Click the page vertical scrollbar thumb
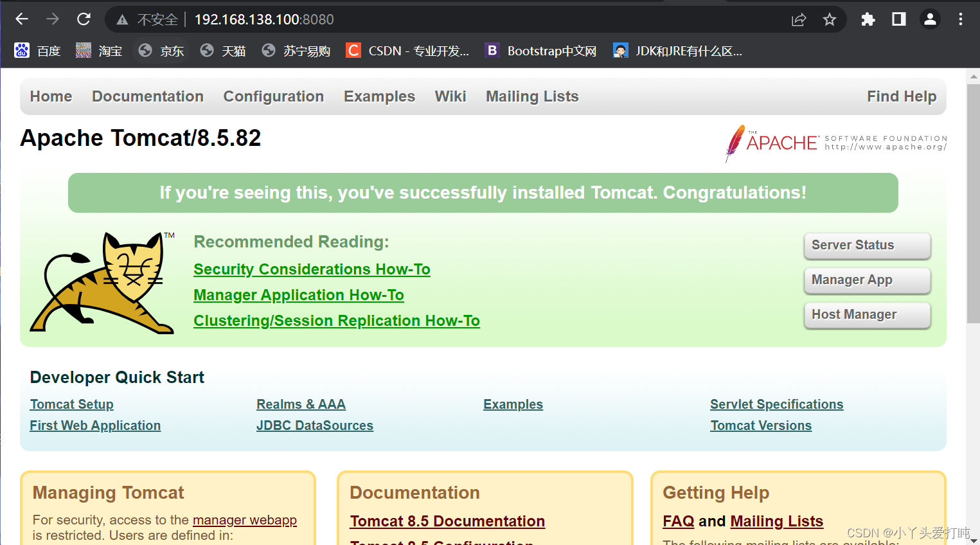Screen dimensions: 980x545 click(973, 202)
